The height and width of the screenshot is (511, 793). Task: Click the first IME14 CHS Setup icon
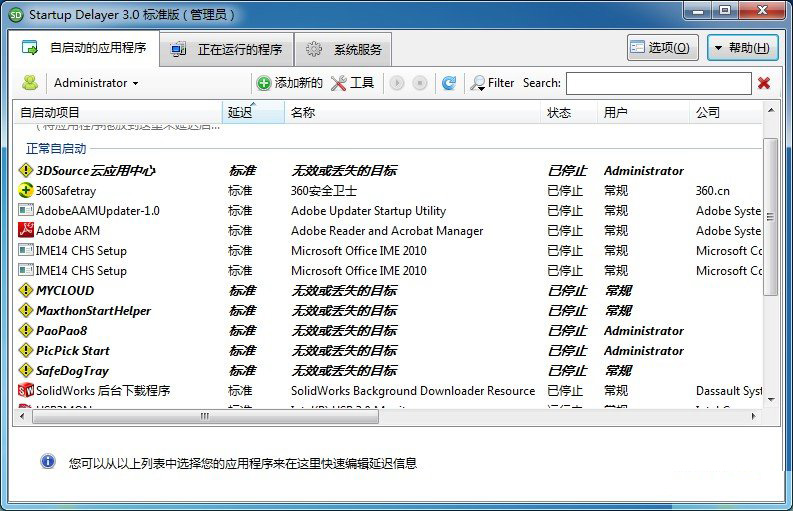(x=26, y=250)
